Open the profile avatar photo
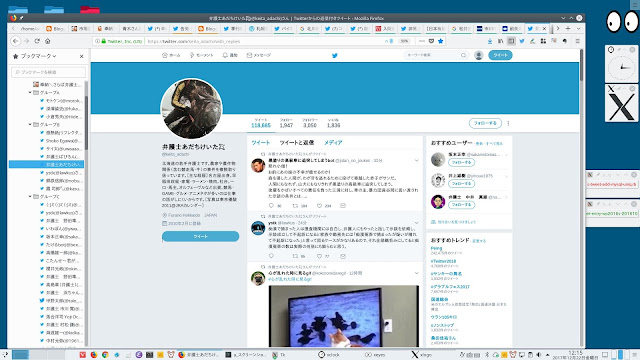640x360 pixels. pos(191,109)
